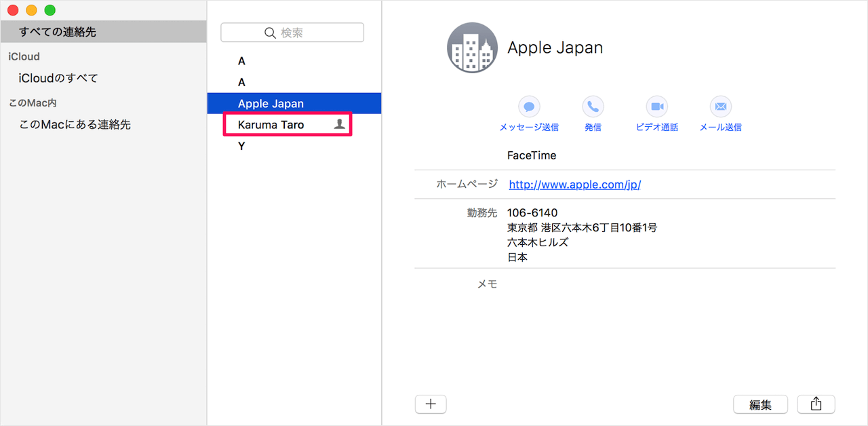Click the mail send envelope icon

tap(720, 106)
